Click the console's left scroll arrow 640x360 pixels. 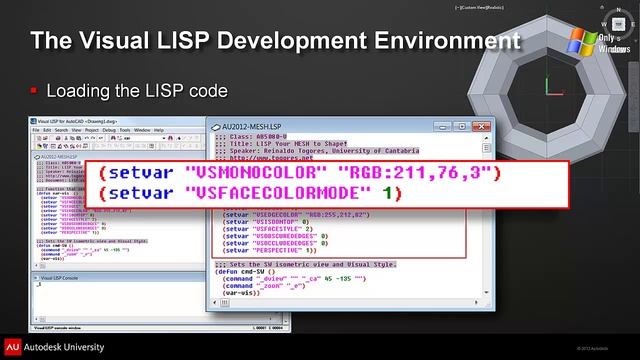36,319
